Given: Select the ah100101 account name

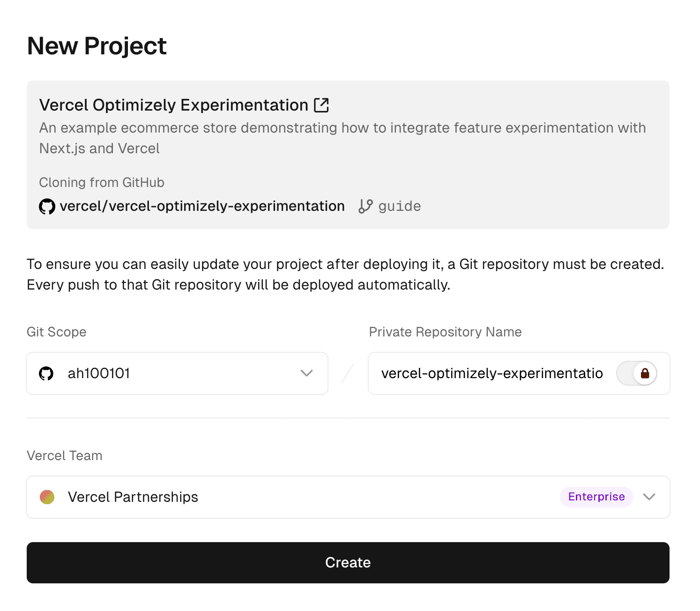Looking at the screenshot, I should pos(99,373).
